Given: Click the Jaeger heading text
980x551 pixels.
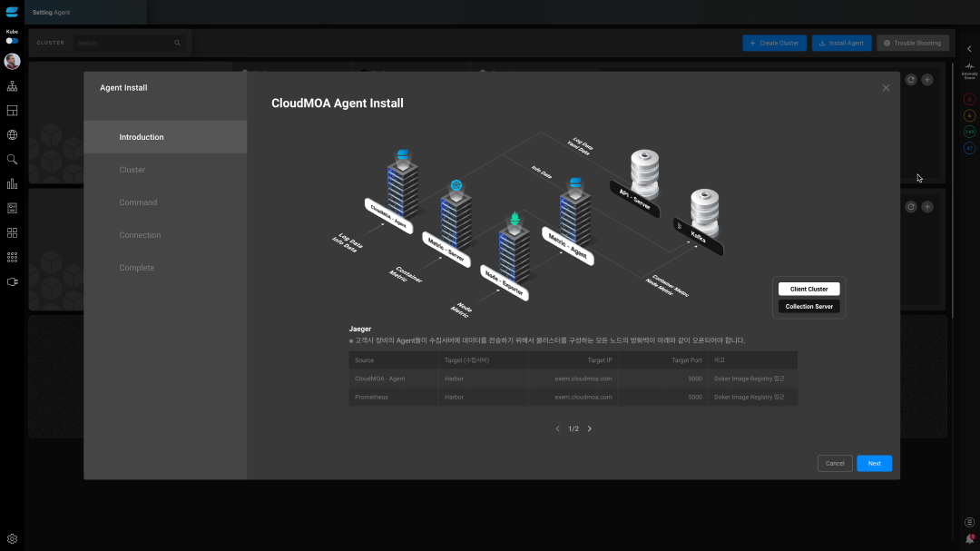Looking at the screenshot, I should (x=360, y=329).
